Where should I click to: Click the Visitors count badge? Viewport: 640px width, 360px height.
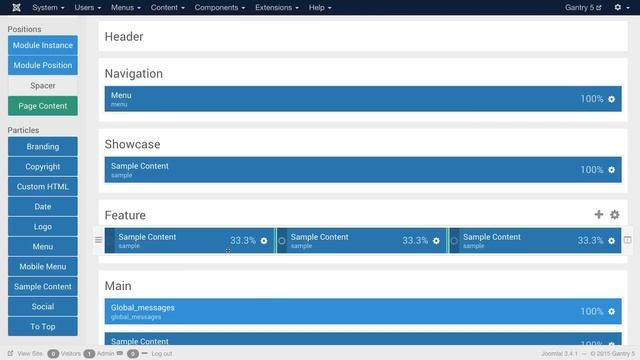53,353
